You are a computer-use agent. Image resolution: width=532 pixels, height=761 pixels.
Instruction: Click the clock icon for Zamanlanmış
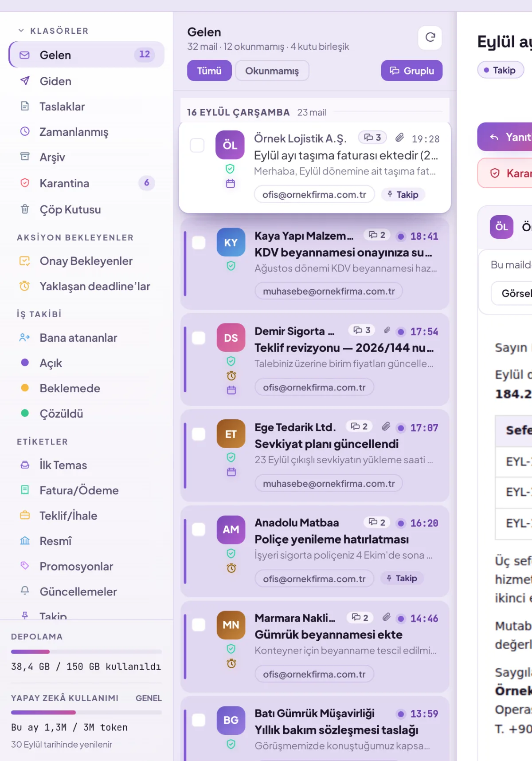[25, 131]
